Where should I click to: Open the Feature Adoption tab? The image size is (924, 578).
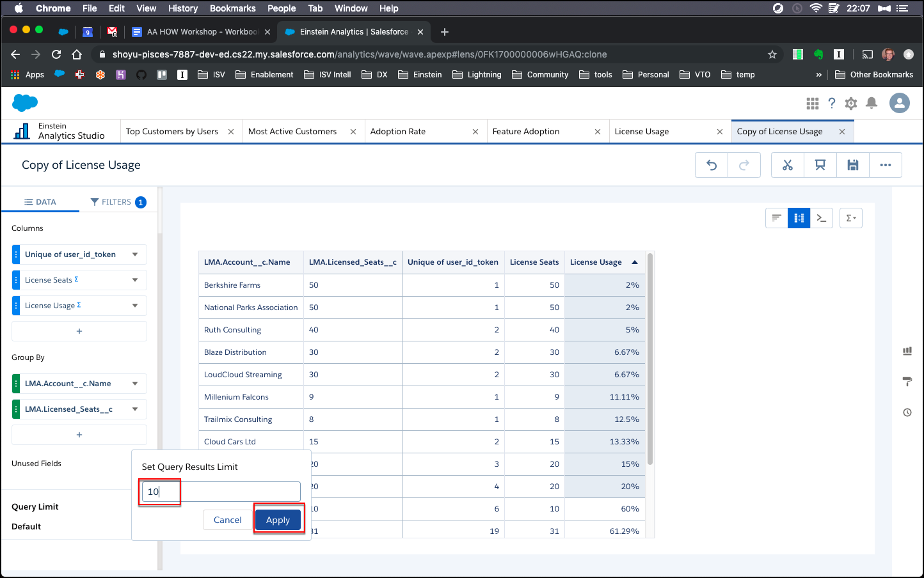(526, 132)
